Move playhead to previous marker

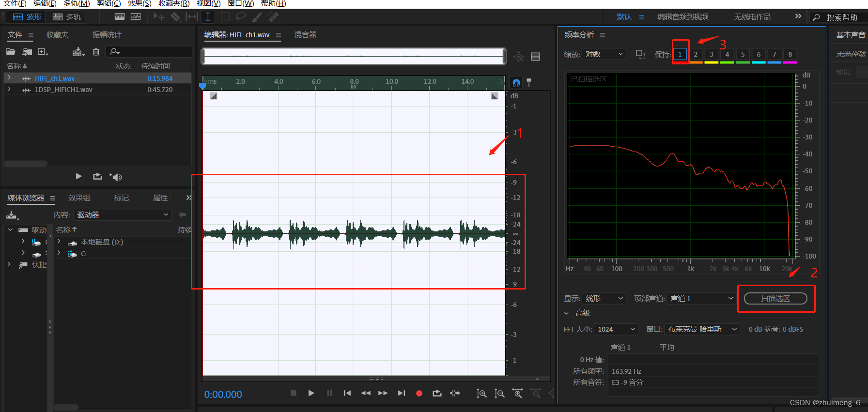coord(347,393)
